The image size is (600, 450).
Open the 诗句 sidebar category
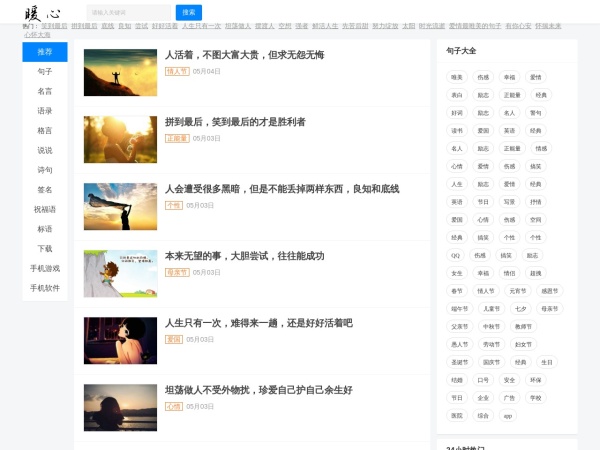click(x=45, y=170)
